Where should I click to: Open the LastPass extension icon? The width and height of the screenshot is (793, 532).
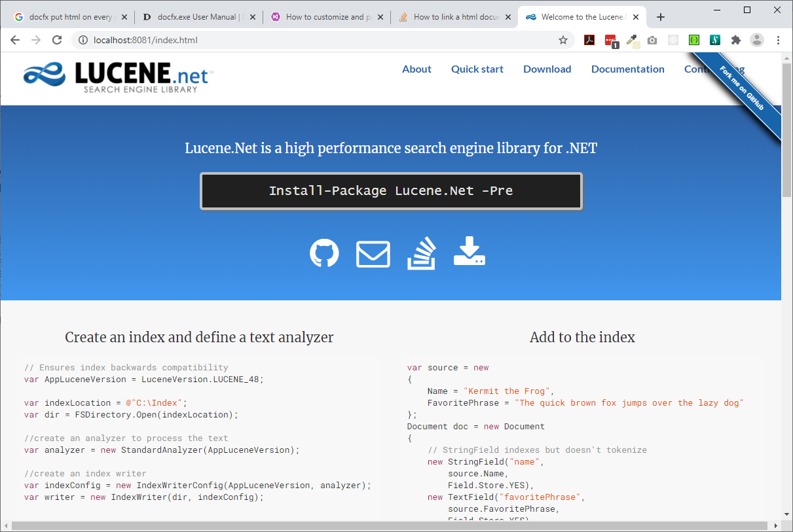(611, 41)
